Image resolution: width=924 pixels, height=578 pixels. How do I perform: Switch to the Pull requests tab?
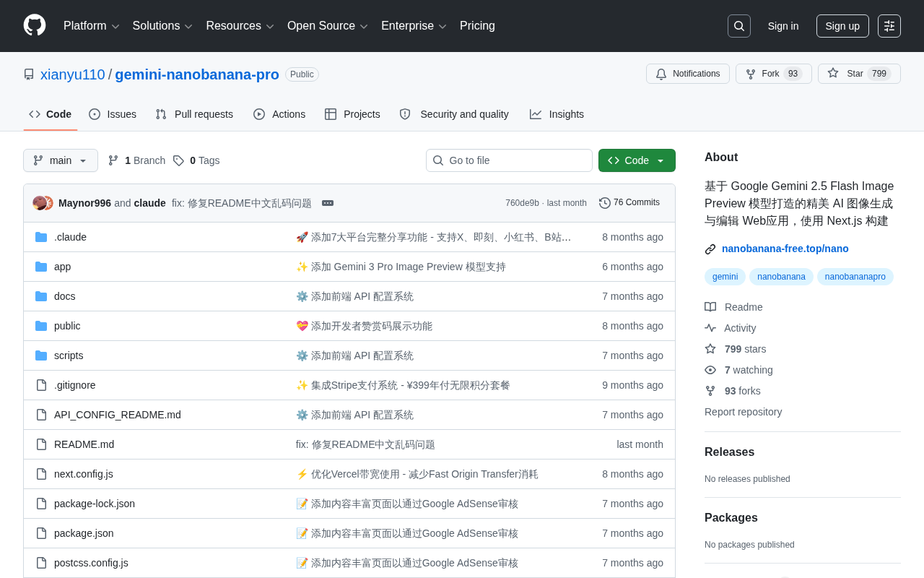click(194, 114)
